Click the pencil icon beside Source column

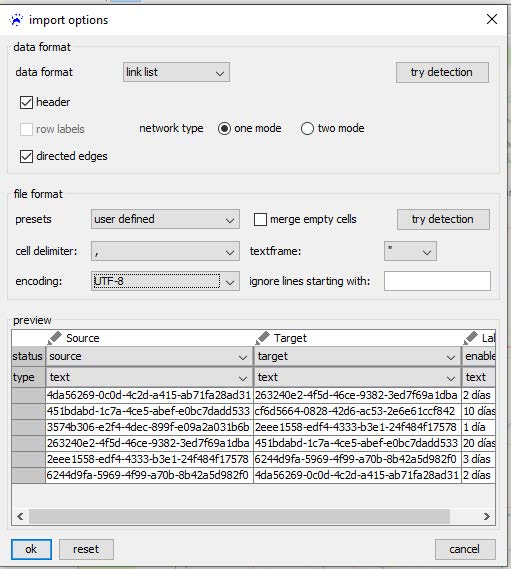(x=54, y=337)
